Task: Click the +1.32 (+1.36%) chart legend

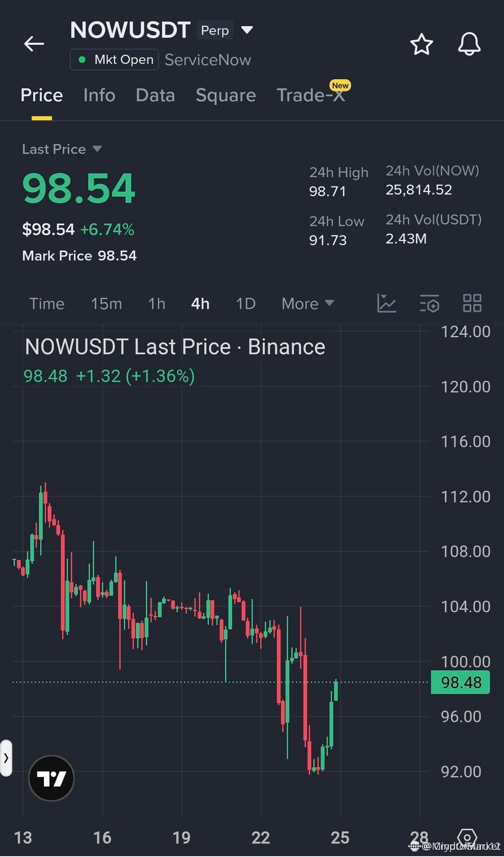Action: coord(136,376)
